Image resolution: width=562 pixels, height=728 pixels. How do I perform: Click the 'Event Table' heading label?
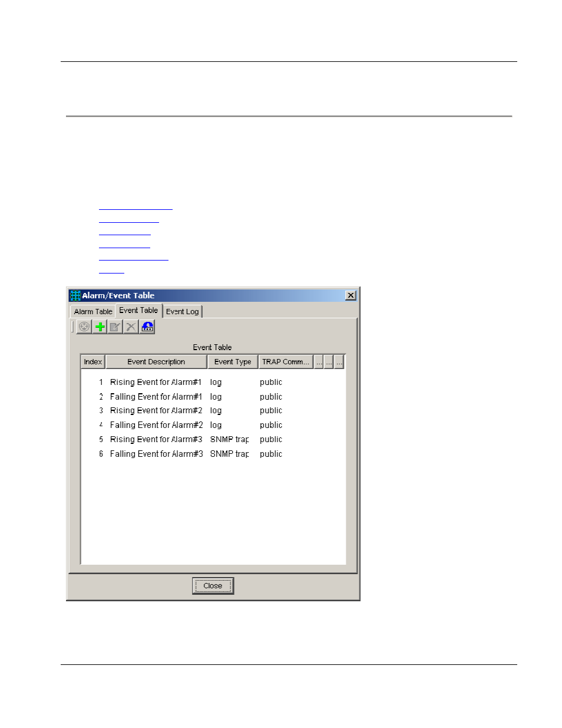tap(212, 347)
